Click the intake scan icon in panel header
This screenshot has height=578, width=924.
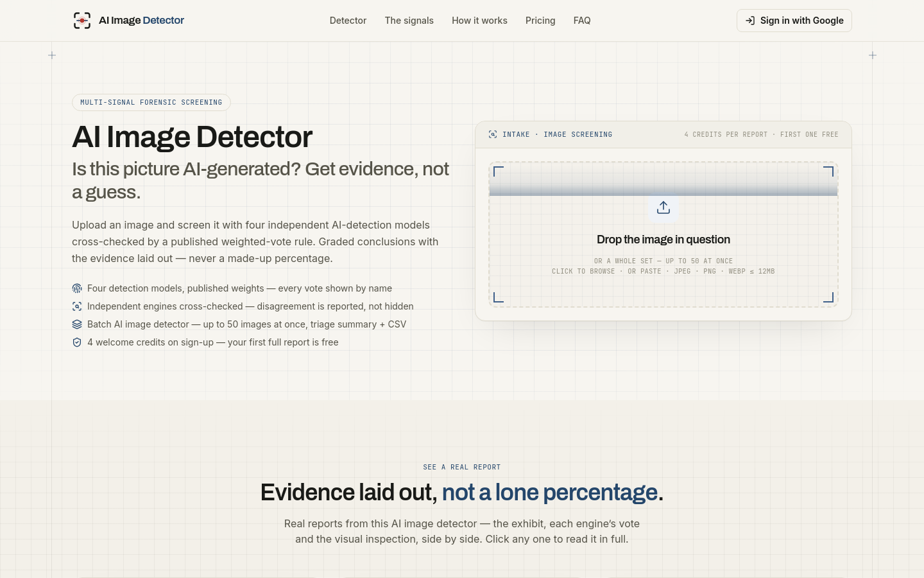coord(493,134)
